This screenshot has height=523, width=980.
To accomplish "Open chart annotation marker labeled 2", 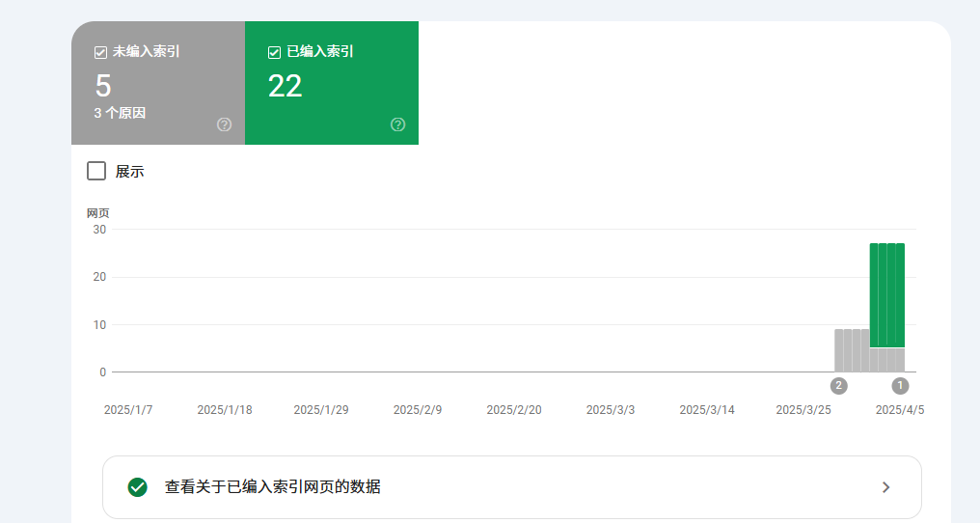I will [838, 386].
